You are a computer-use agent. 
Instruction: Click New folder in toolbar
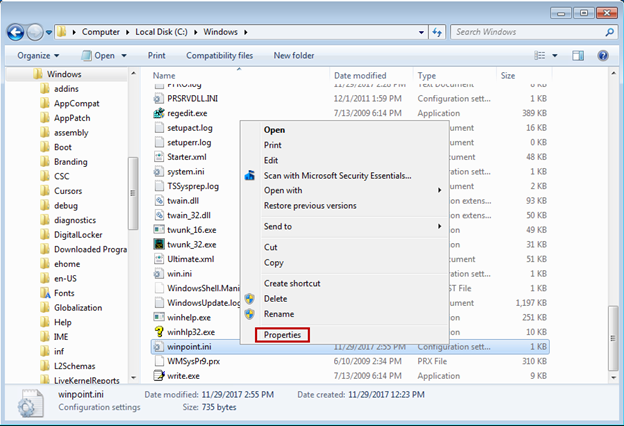pyautogui.click(x=294, y=56)
